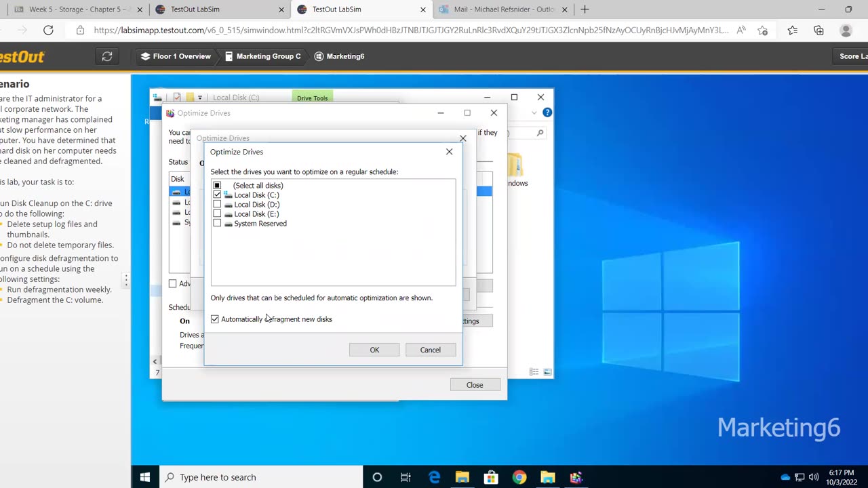Click the Properties quick access icon in Explorer title
Image resolution: width=868 pixels, height=488 pixels.
(177, 98)
